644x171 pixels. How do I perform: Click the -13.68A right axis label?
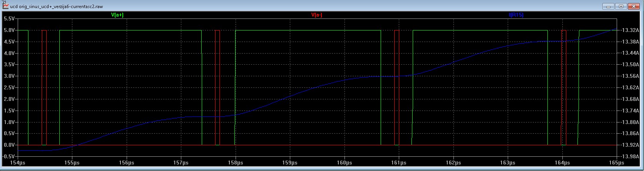[x=629, y=99]
